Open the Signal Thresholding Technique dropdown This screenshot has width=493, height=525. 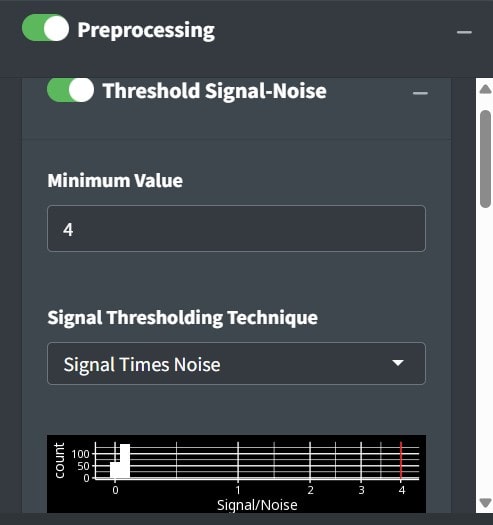coord(236,364)
